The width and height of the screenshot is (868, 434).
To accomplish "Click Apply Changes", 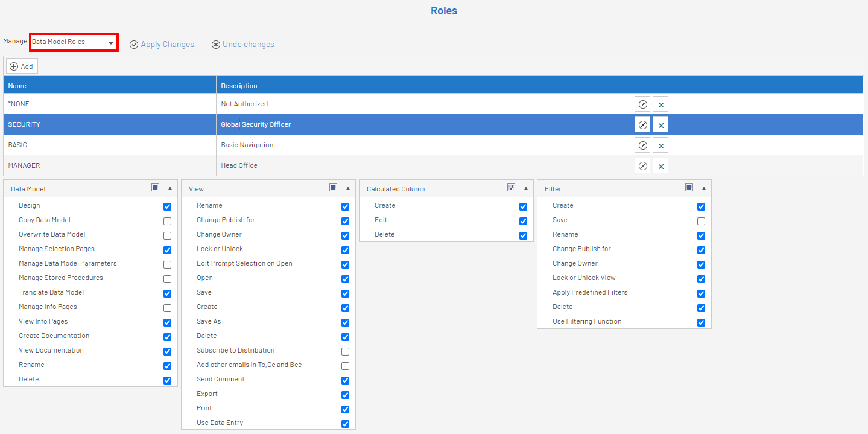I will 162,45.
